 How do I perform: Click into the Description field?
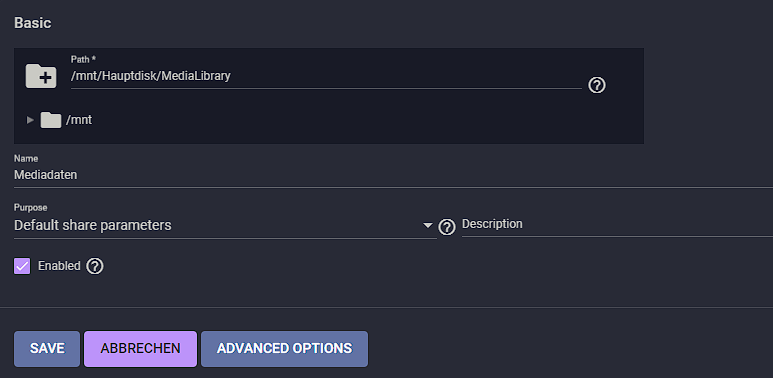[x=617, y=225]
